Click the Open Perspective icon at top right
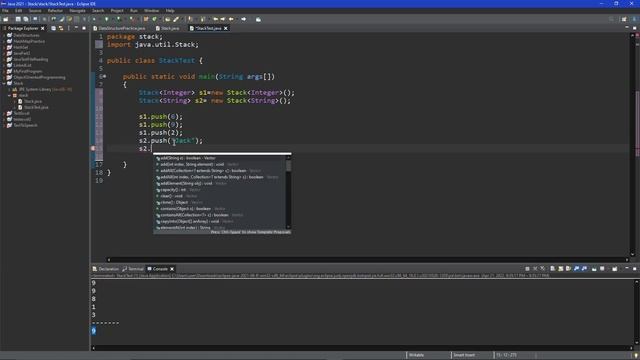Image resolution: width=640 pixels, height=360 pixels. [624, 19]
